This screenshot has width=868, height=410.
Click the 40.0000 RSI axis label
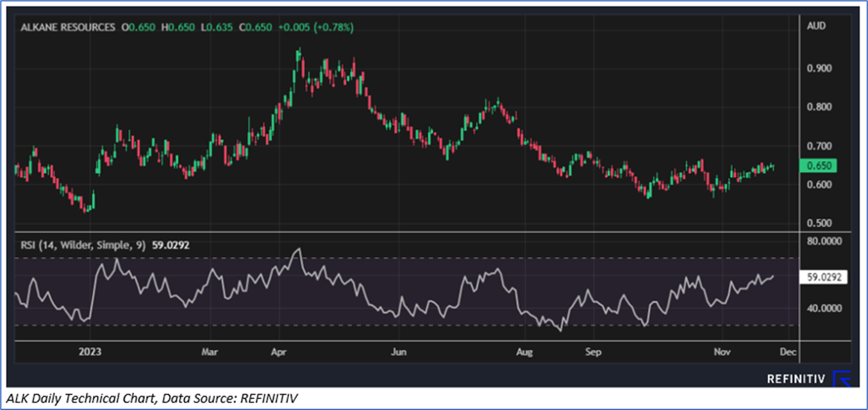click(823, 308)
